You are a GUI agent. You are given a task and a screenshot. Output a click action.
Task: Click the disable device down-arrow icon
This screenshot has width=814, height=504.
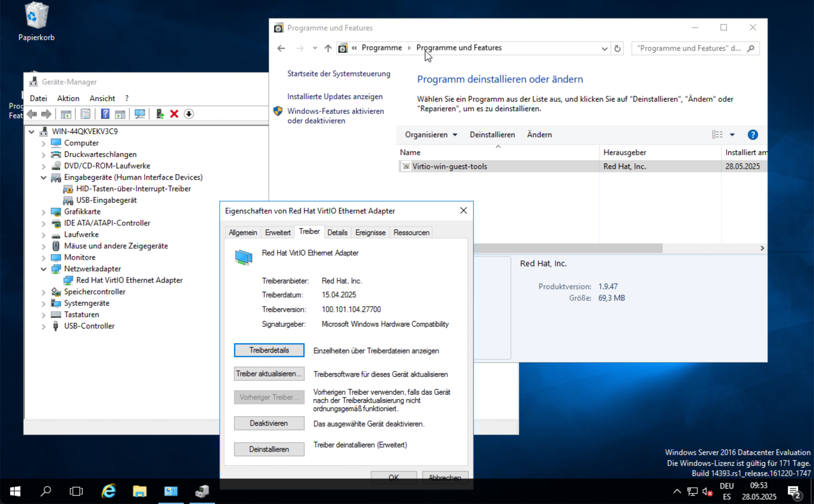click(x=189, y=114)
